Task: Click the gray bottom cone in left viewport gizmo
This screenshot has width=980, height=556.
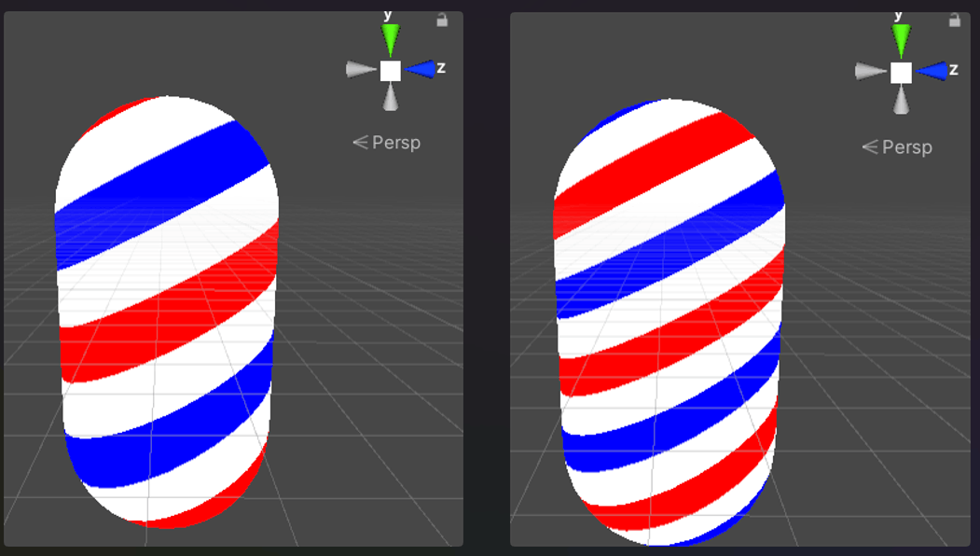Action: tap(391, 97)
